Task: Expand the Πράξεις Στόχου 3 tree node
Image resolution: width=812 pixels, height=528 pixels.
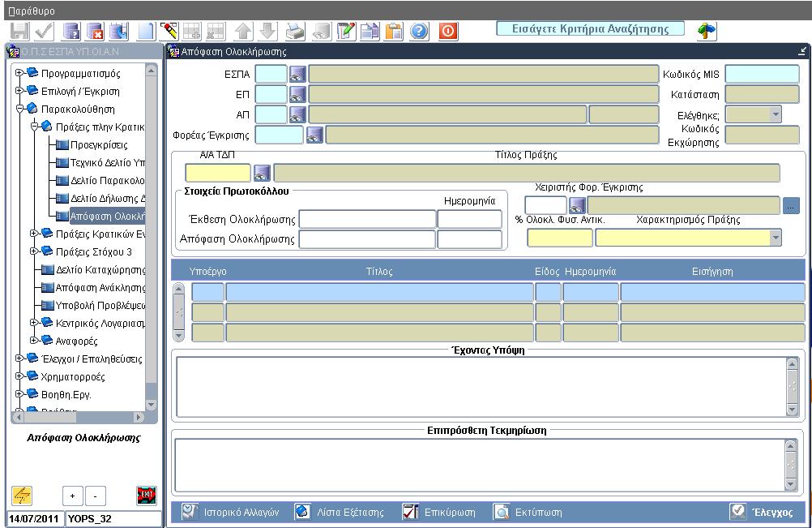Action: coord(34,251)
